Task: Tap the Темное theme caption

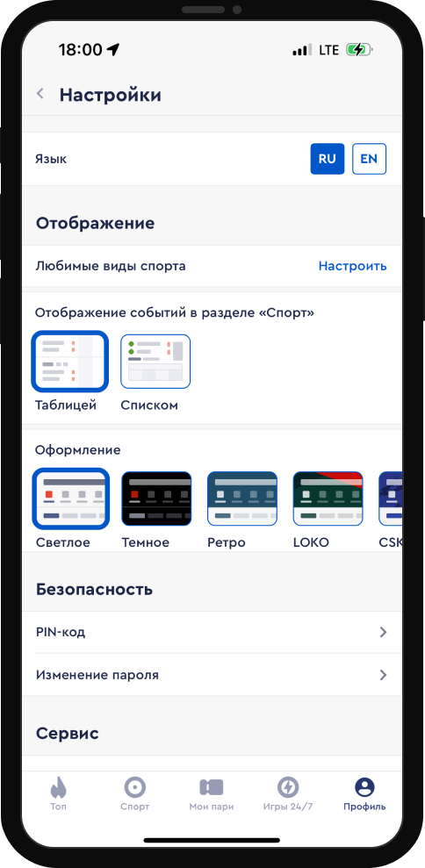Action: coord(146,542)
